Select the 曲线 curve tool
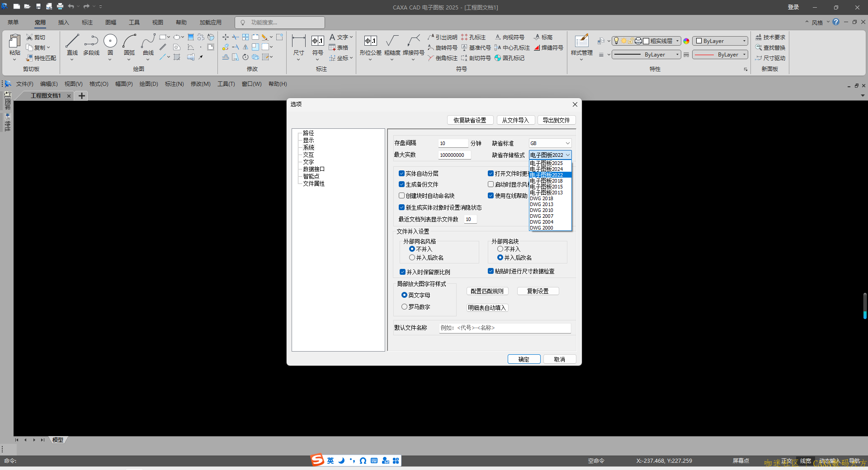868x470 pixels. coord(148,45)
